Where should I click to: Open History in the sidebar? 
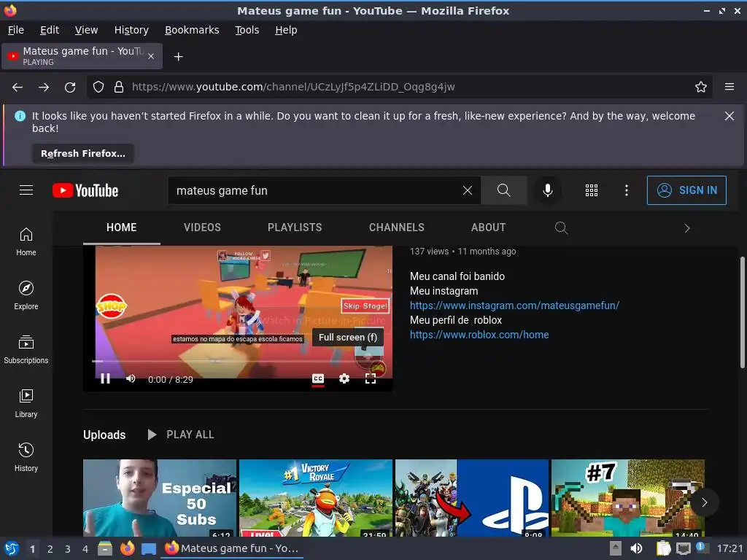(26, 457)
